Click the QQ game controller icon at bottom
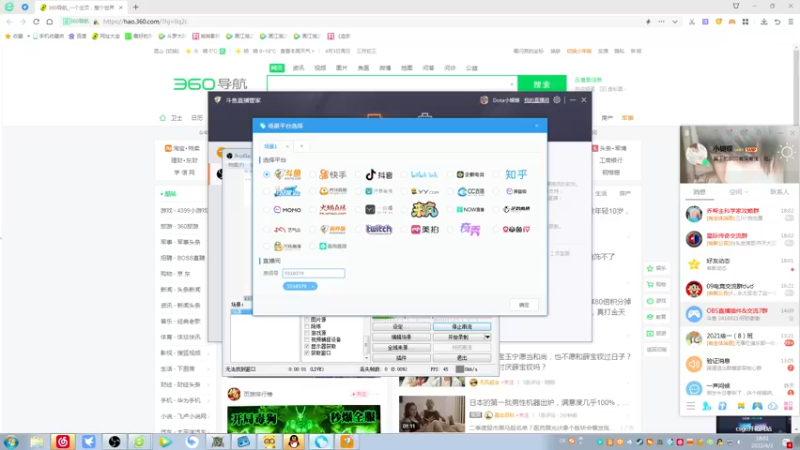Image resolution: width=800 pixels, height=450 pixels. click(757, 406)
